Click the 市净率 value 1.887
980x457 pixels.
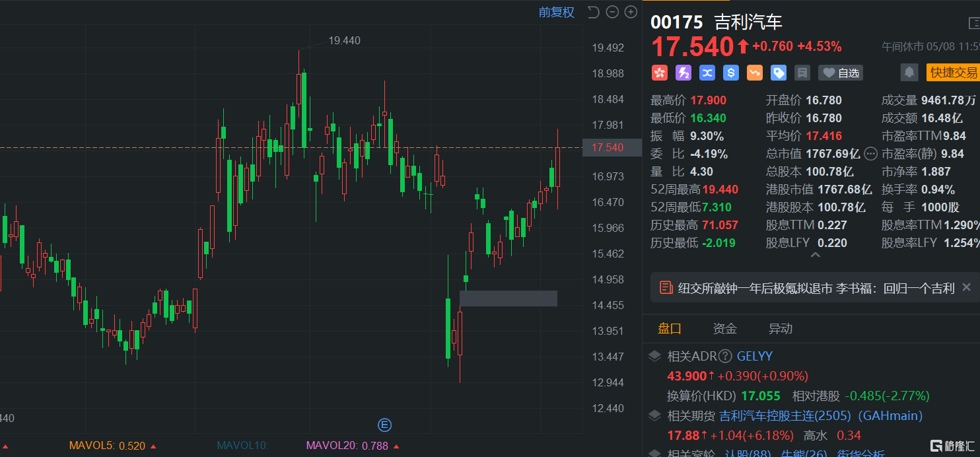[x=936, y=172]
